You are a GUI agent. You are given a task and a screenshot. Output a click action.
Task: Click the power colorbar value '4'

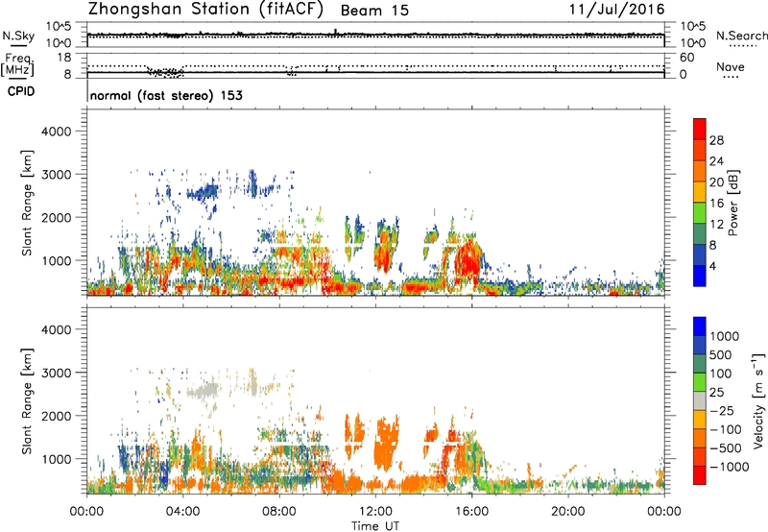[x=712, y=266]
